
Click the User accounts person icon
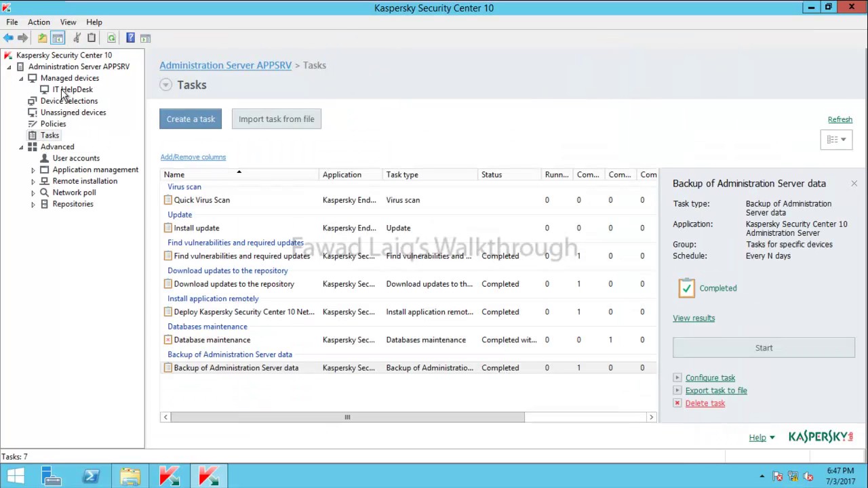click(44, 158)
